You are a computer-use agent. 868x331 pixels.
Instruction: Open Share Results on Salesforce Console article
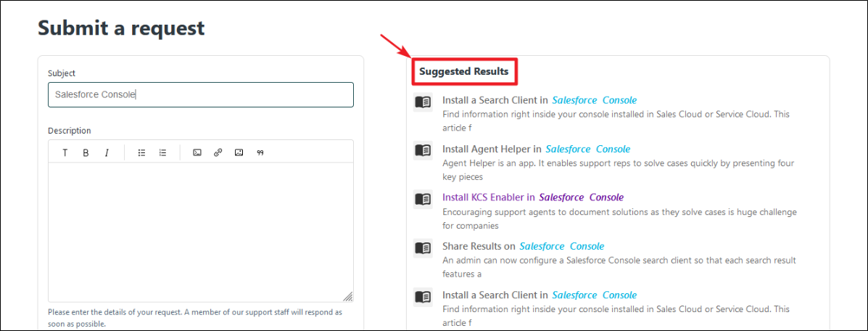click(523, 246)
